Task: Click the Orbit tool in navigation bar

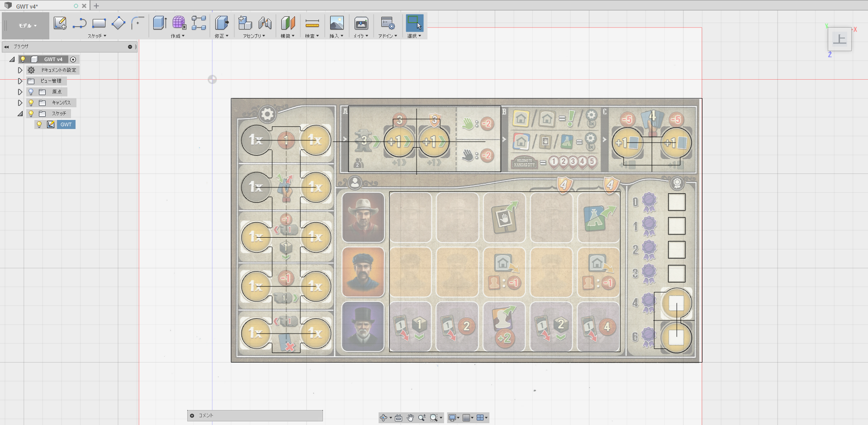Action: pos(384,418)
